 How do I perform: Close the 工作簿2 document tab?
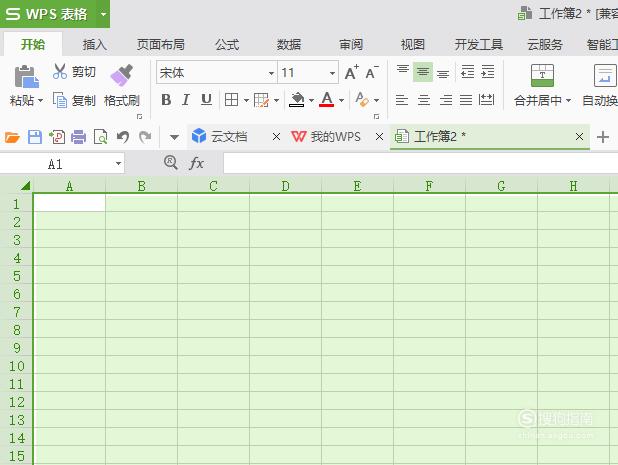coord(579,137)
